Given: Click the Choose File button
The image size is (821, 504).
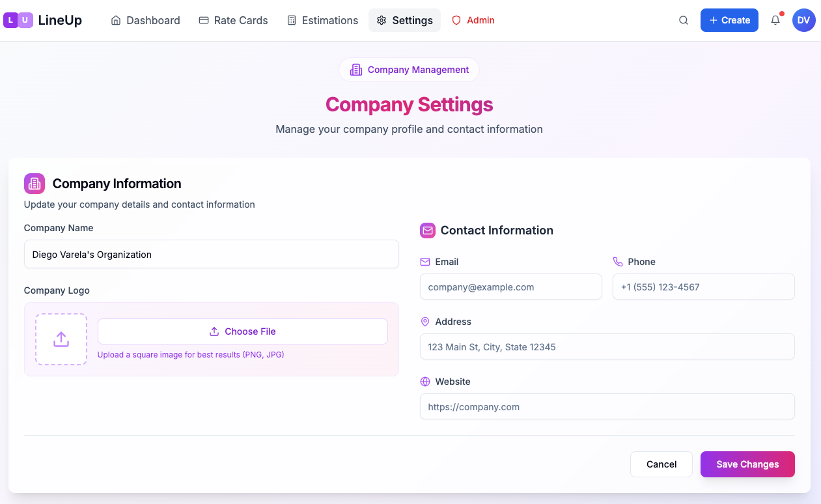Looking at the screenshot, I should [243, 331].
